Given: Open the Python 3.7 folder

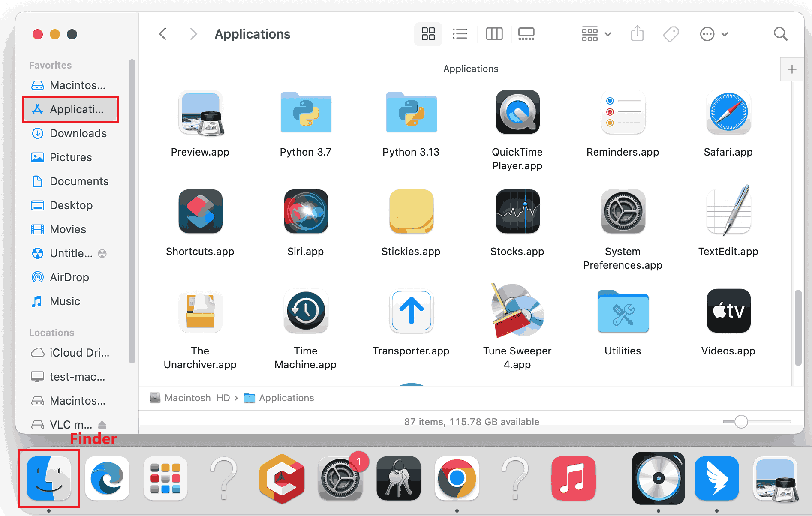Looking at the screenshot, I should (306, 113).
